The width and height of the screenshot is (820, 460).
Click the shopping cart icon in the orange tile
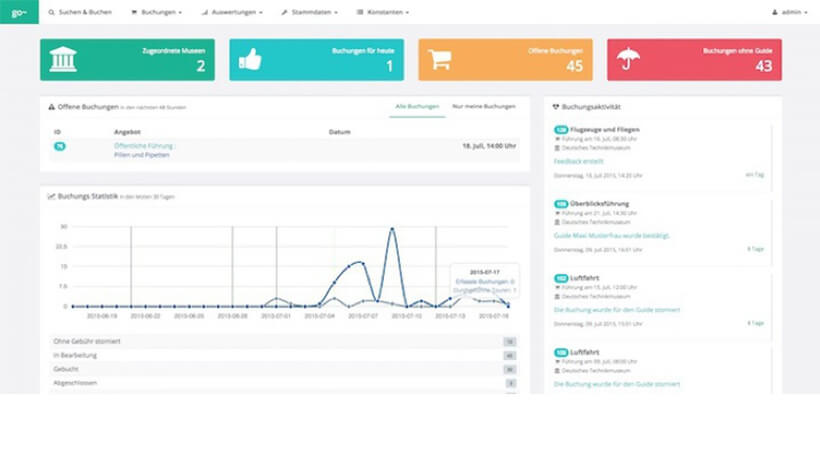point(439,60)
